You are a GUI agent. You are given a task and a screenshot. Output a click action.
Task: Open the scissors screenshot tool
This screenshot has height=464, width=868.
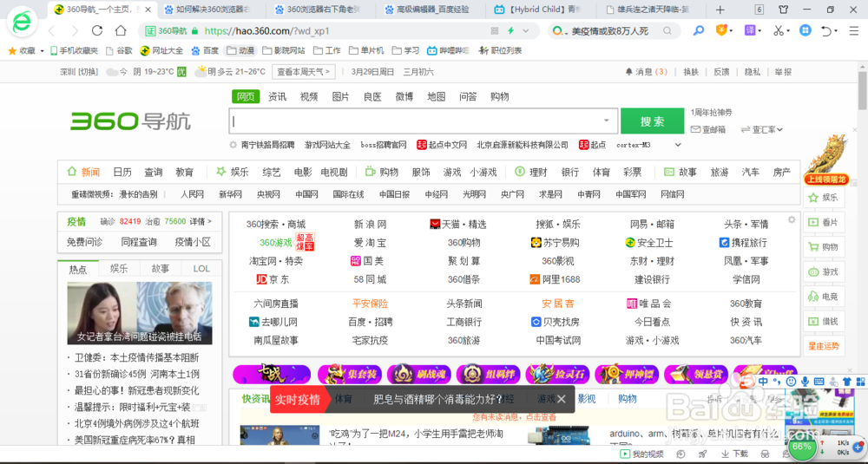click(x=779, y=30)
